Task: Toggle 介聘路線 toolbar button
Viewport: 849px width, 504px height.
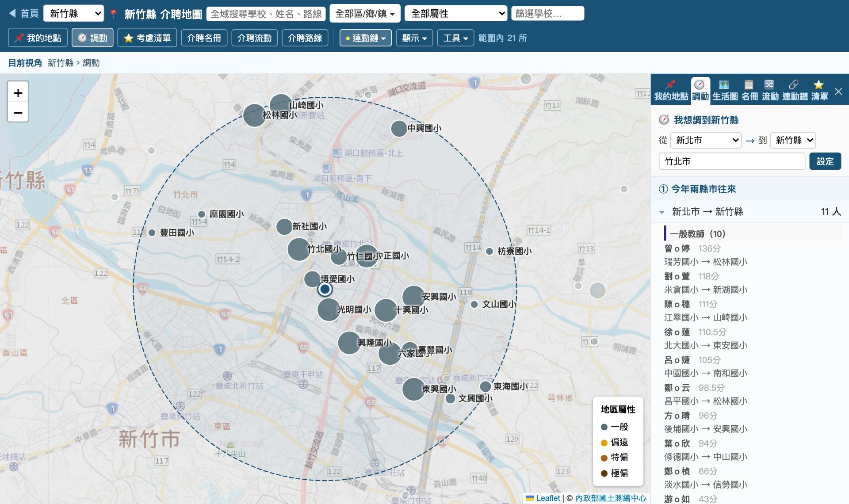Action: pyautogui.click(x=305, y=38)
